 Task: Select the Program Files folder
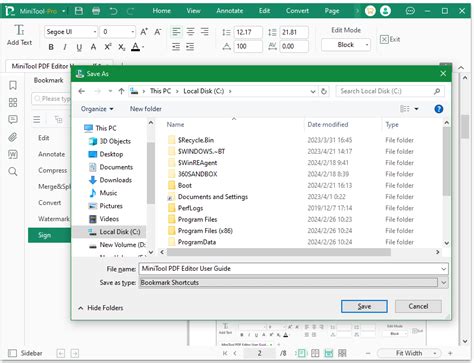pos(197,220)
